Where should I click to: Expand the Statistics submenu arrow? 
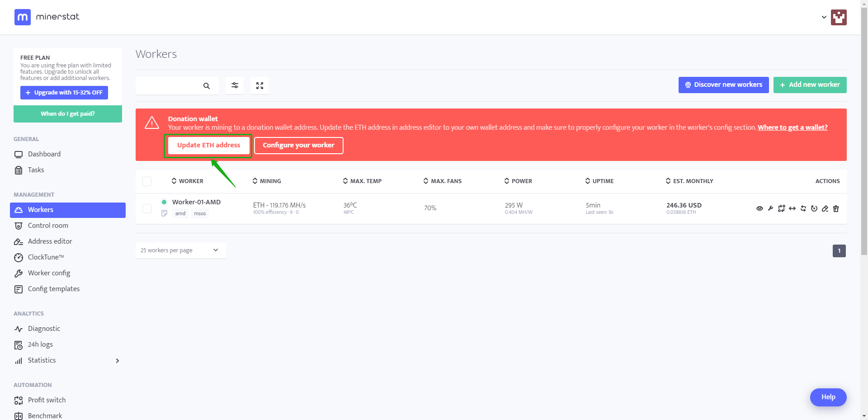[x=118, y=361]
